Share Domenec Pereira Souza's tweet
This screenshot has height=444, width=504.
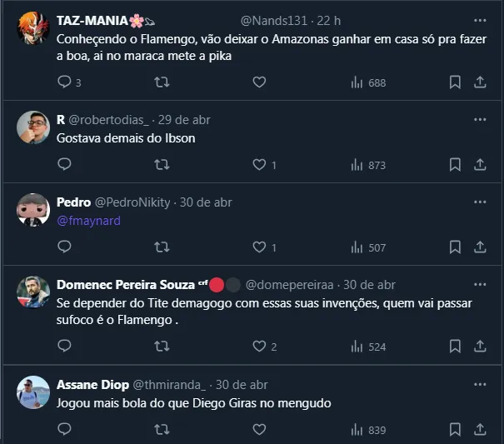[480, 346]
